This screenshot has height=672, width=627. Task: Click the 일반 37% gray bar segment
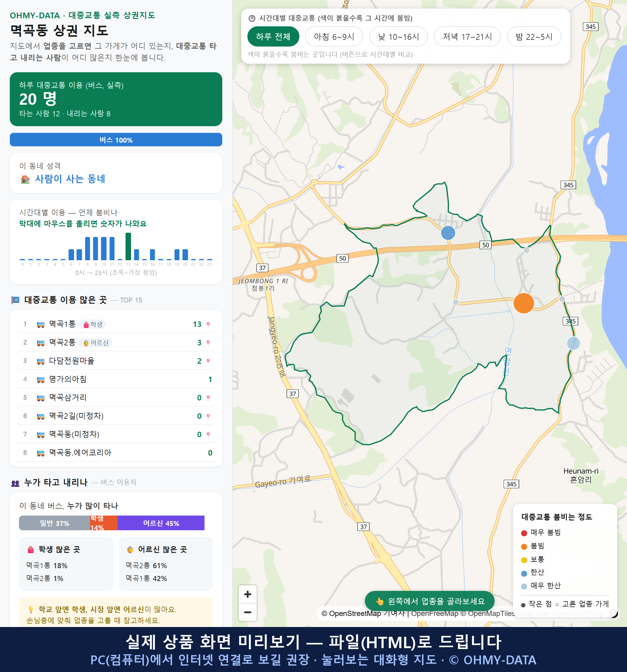54,523
